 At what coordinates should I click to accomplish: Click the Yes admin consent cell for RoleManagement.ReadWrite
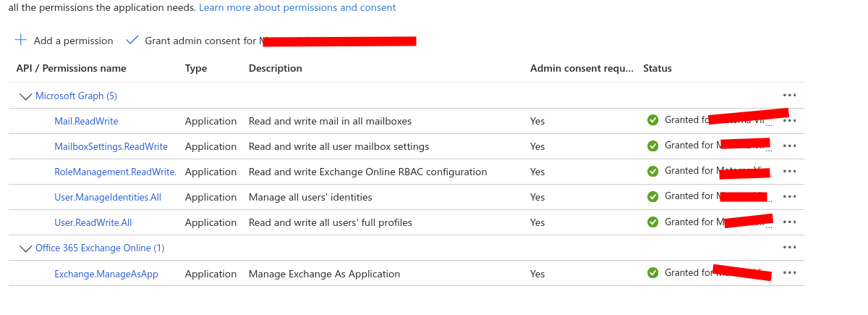point(537,172)
